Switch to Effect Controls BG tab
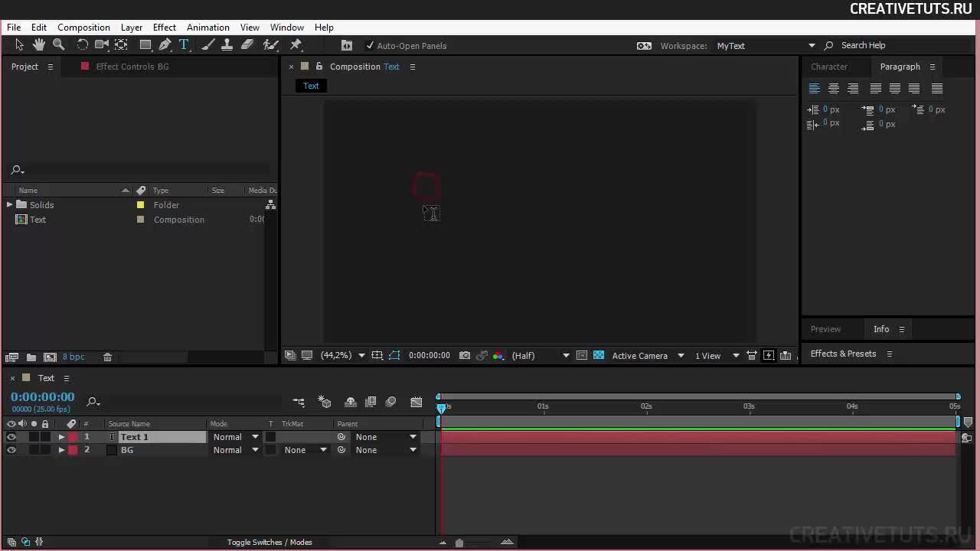The image size is (980, 551). 132,67
